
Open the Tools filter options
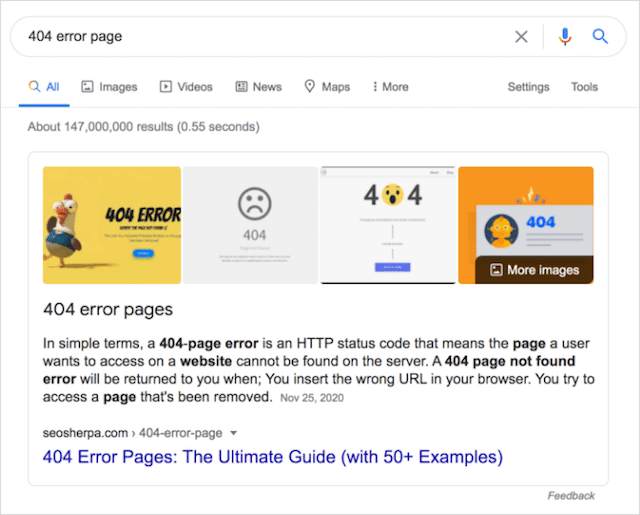[584, 87]
